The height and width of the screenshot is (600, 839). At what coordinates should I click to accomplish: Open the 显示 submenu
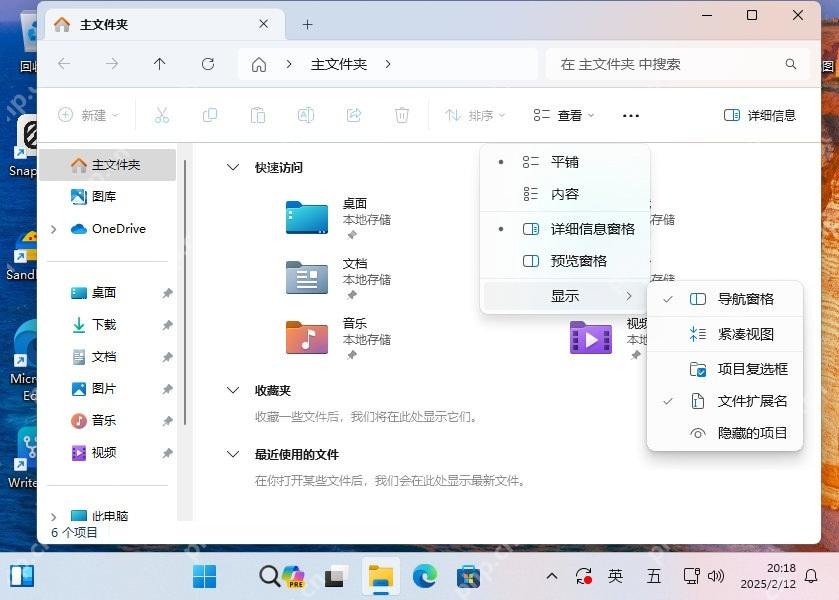click(565, 296)
